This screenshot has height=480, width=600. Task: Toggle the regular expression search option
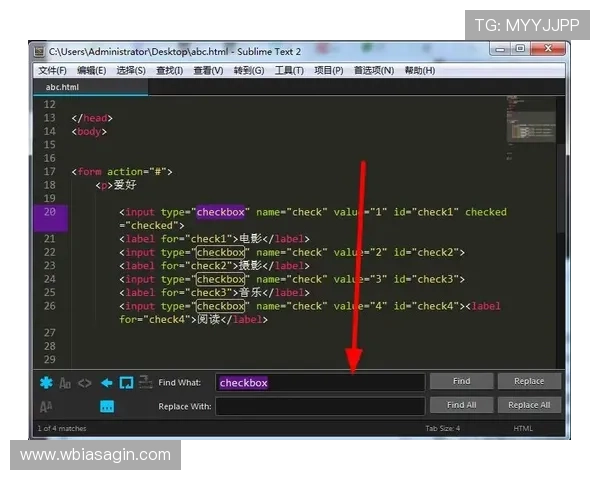point(46,382)
